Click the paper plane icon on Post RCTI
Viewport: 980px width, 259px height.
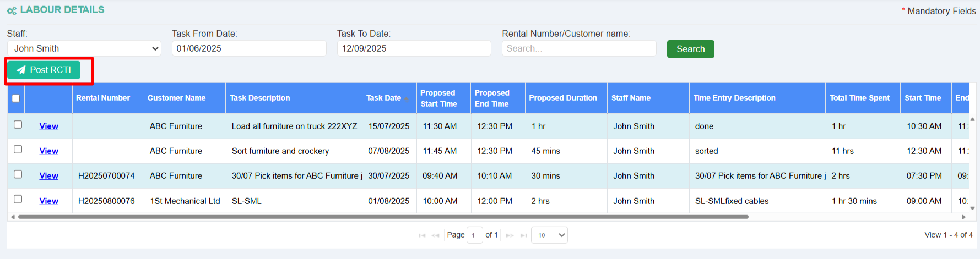click(21, 70)
